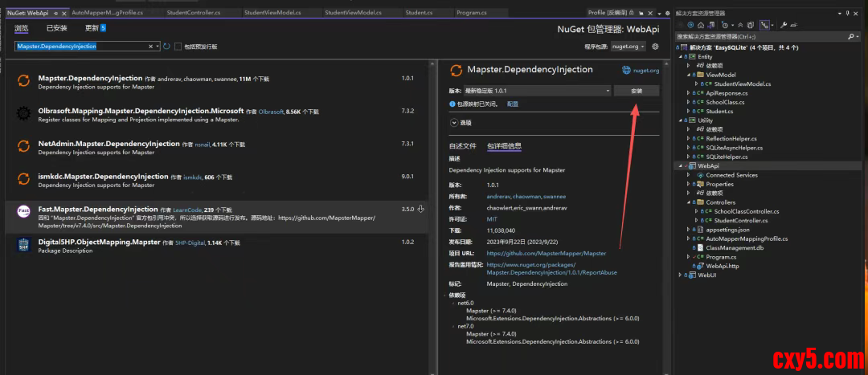Image resolution: width=868 pixels, height=375 pixels.
Task: Collapse the Controllers folder in Solution Explorer
Action: (689, 202)
